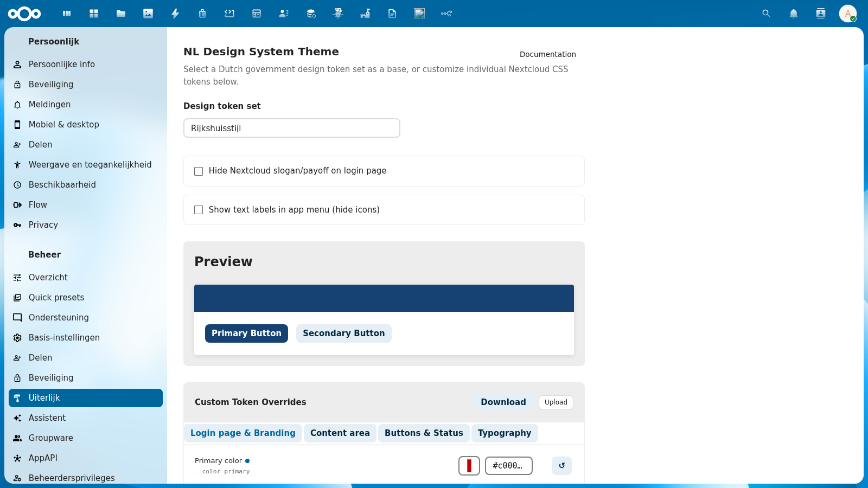Go to Meldingen settings
868x488 pixels.
[x=86, y=105]
